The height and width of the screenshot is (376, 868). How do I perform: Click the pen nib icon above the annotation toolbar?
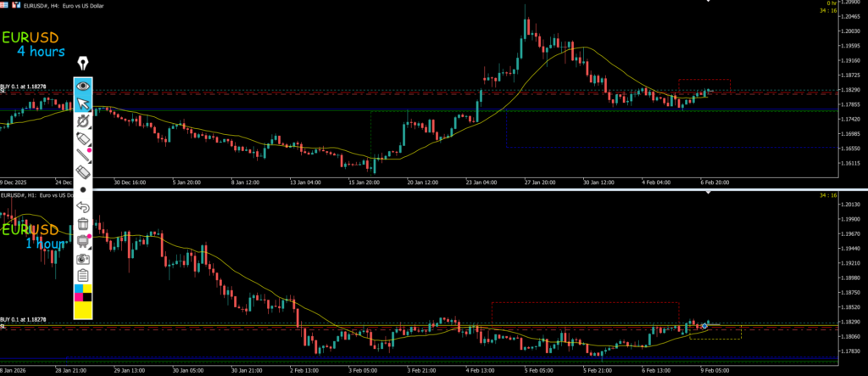[x=83, y=64]
